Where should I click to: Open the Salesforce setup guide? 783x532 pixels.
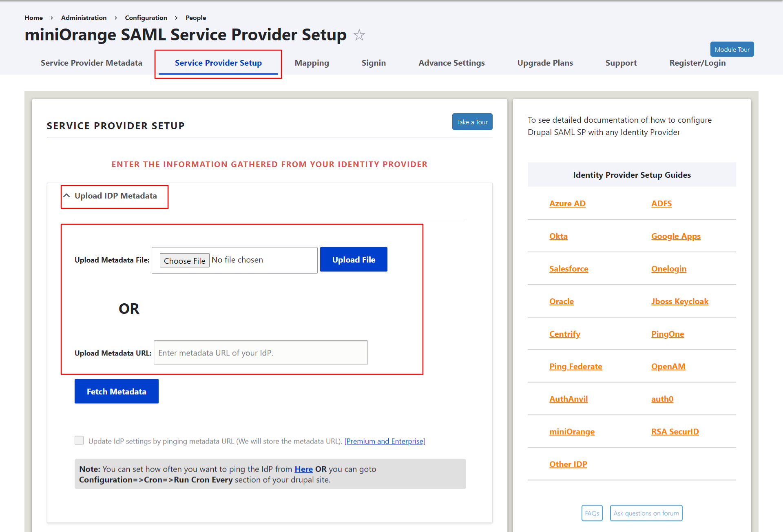[568, 269]
